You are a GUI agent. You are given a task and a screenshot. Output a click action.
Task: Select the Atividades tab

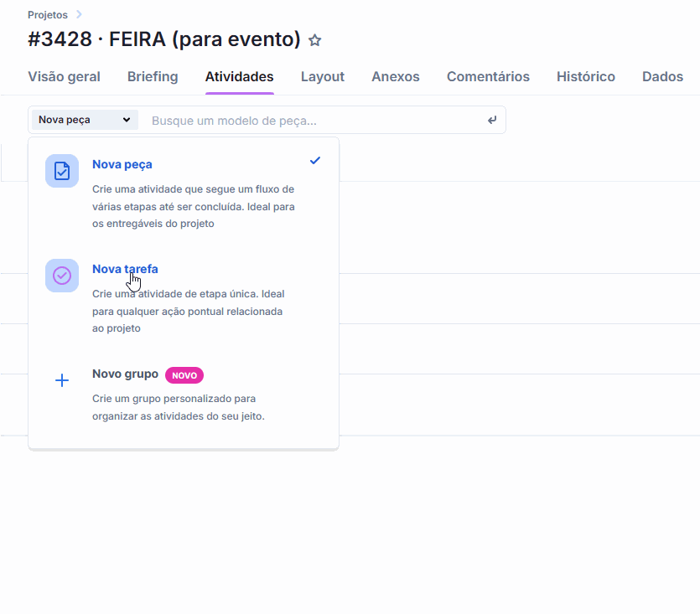tap(239, 77)
